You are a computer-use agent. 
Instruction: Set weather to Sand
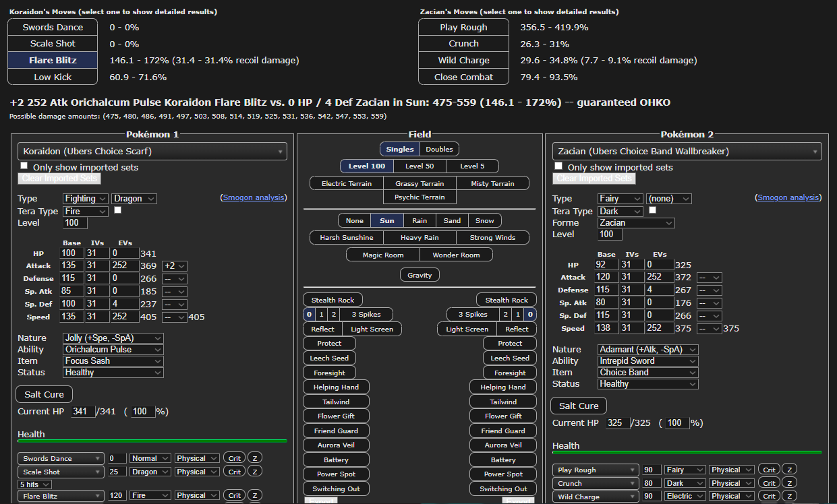click(x=452, y=220)
